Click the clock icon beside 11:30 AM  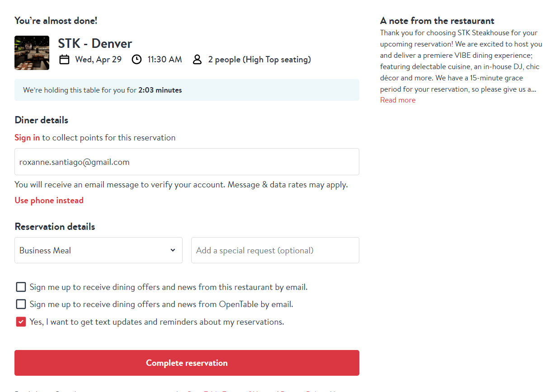(136, 60)
